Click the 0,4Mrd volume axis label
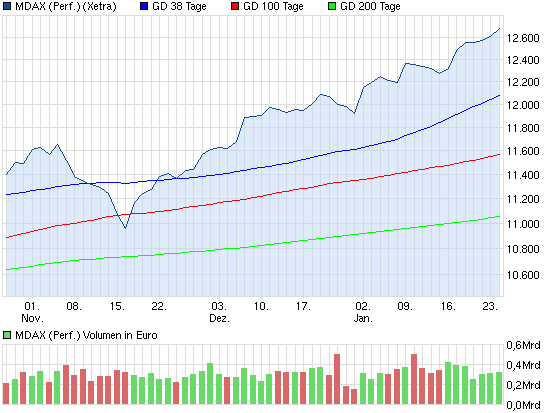 click(x=523, y=365)
